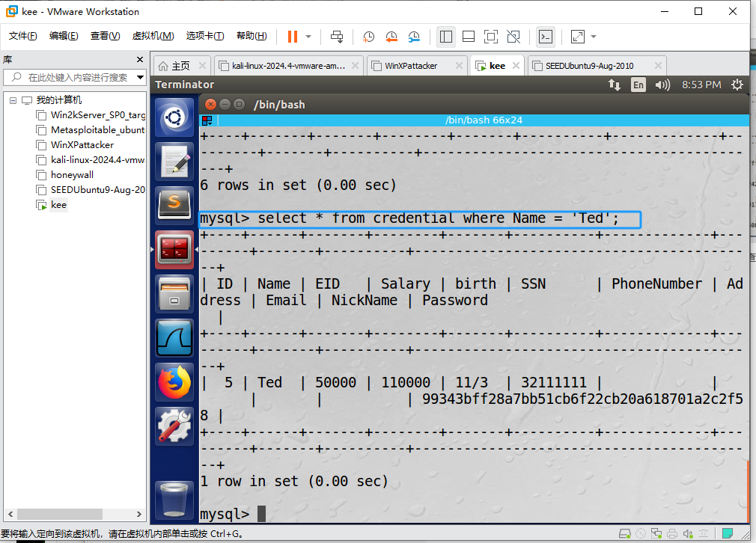Viewport: 756px width, 543px height.
Task: Open the Terminator launcher icon
Action: tap(174, 250)
